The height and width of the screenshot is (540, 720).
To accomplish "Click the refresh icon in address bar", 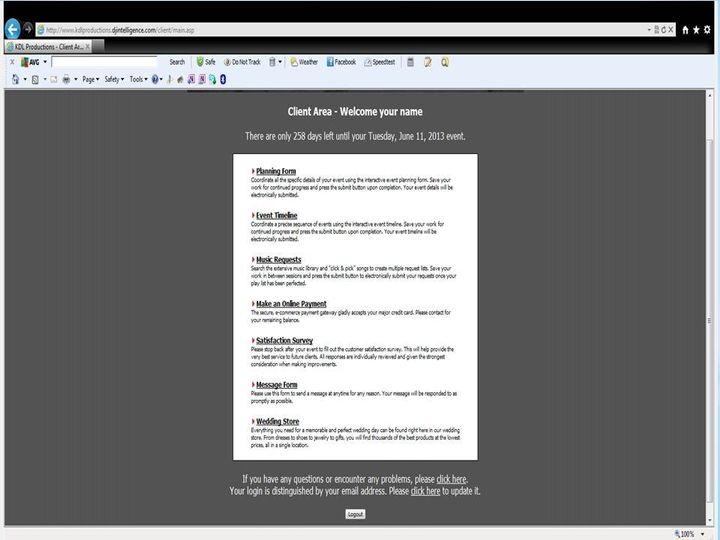I will click(x=664, y=30).
